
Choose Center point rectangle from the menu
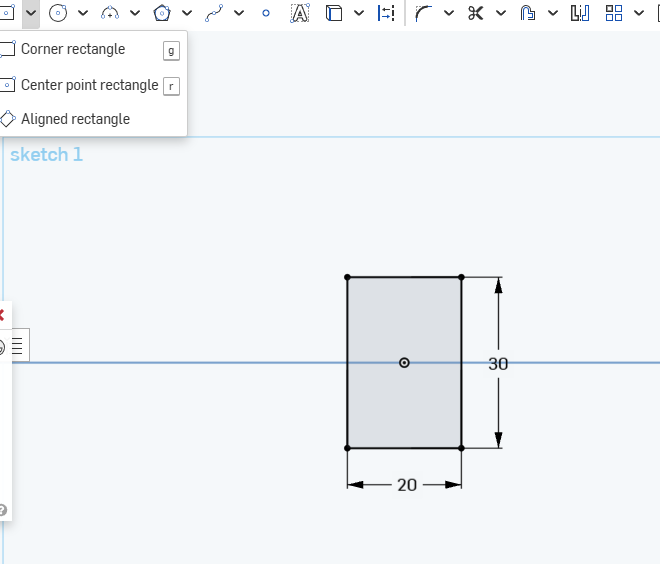click(89, 85)
